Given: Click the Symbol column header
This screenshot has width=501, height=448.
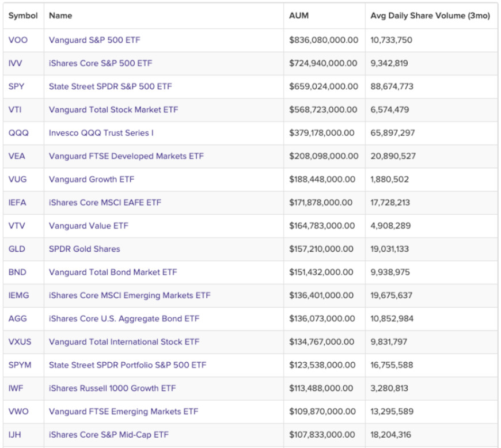Looking at the screenshot, I should pyautogui.click(x=23, y=16).
